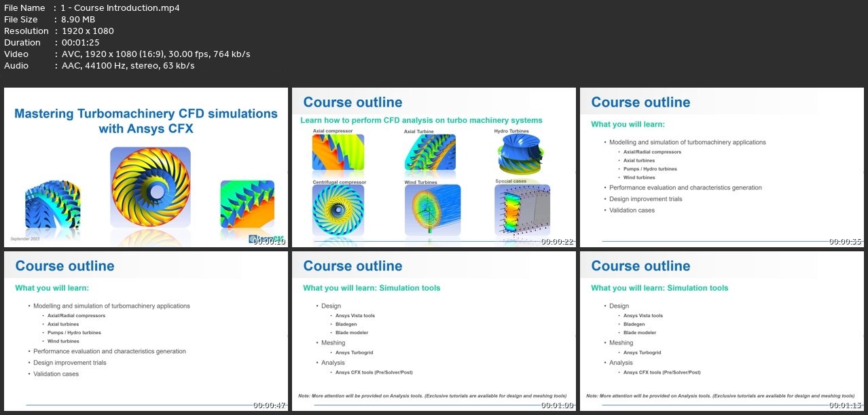Select the Wind Turbines picture
Screen dimensions: 868x415
[x=433, y=211]
